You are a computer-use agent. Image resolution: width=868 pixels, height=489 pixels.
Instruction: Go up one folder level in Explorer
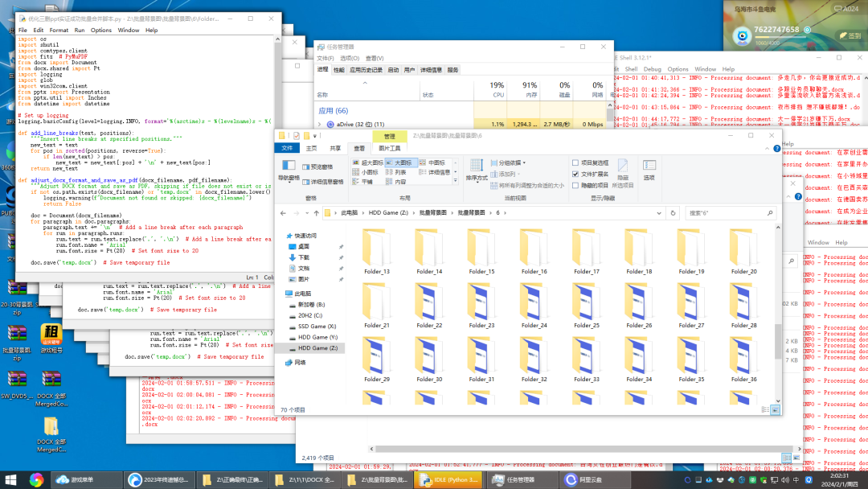click(316, 213)
